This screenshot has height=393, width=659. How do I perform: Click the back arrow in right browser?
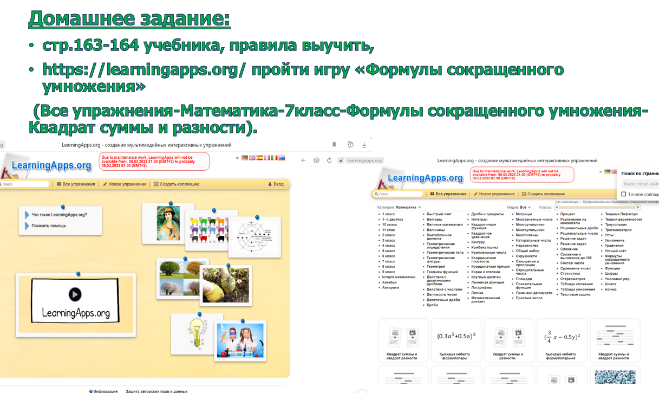pos(303,161)
